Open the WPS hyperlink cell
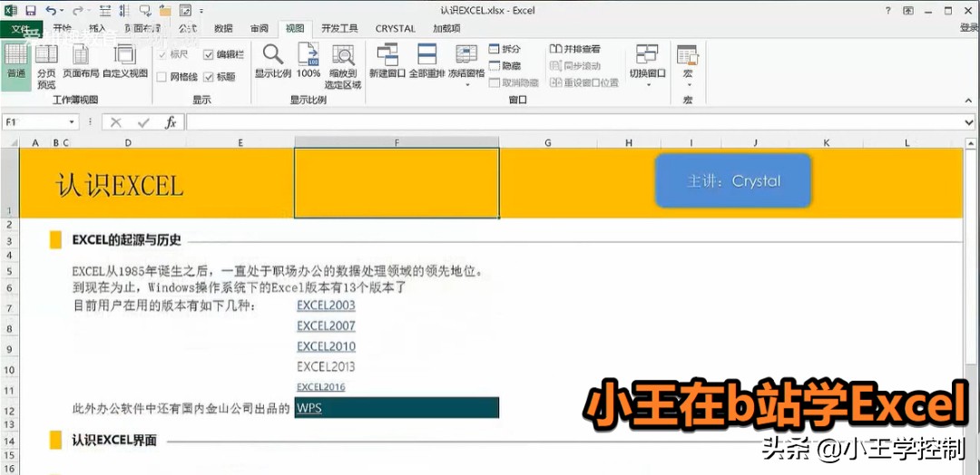The width and height of the screenshot is (980, 475). click(x=397, y=408)
